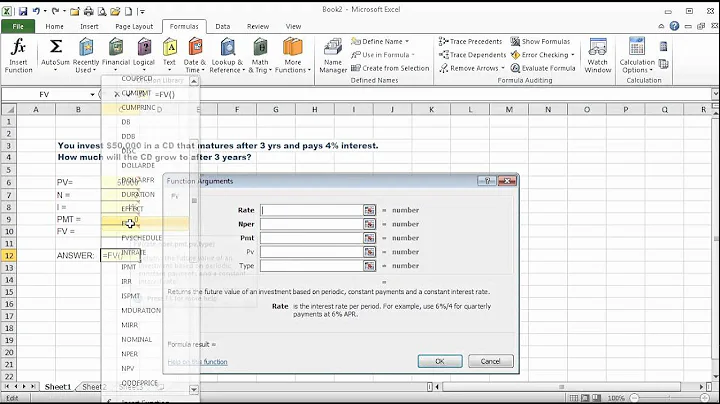Open the Watch Window
The height and width of the screenshot is (404, 720).
[x=597, y=56]
